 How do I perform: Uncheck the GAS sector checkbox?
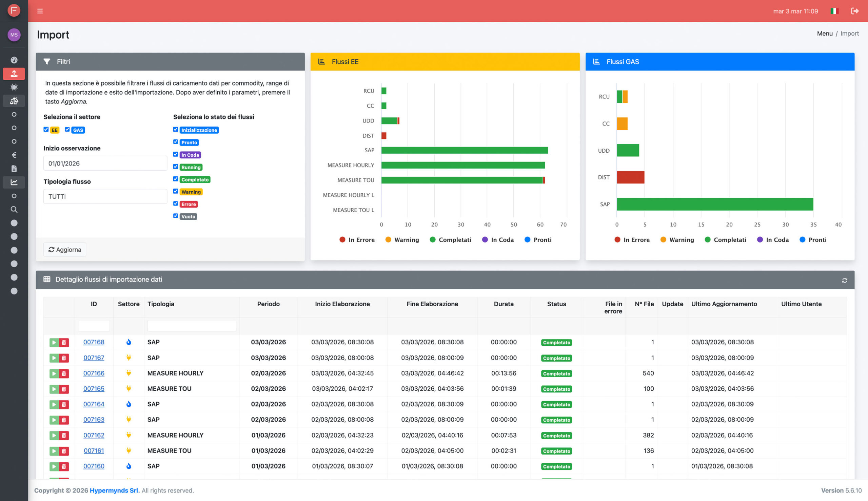[x=67, y=129]
